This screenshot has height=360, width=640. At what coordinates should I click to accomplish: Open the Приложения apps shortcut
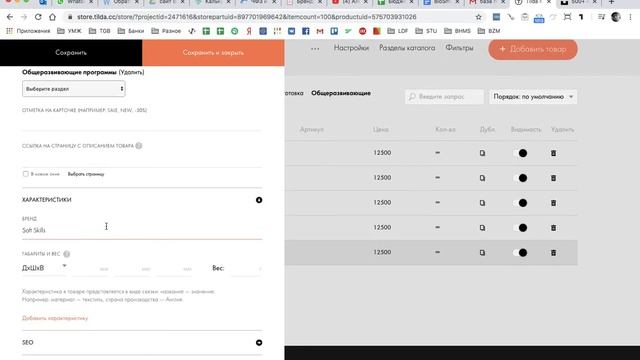tap(28, 31)
